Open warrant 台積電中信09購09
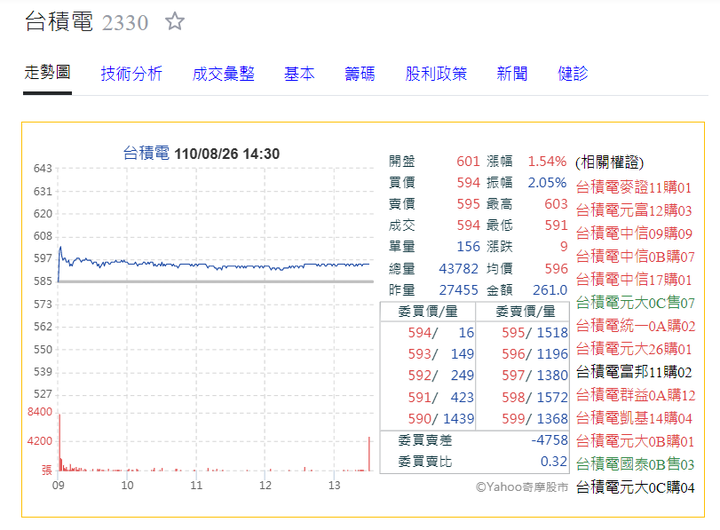 point(634,233)
